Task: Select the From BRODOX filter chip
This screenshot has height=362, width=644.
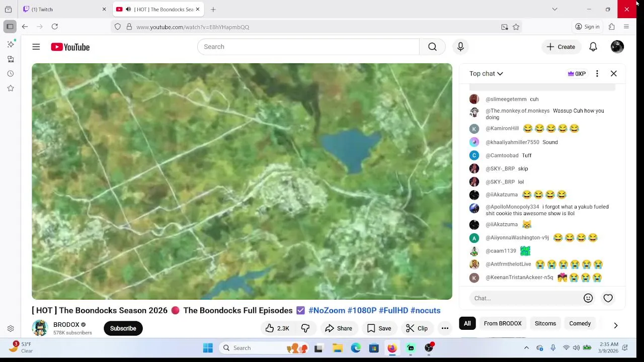Action: coord(503,323)
